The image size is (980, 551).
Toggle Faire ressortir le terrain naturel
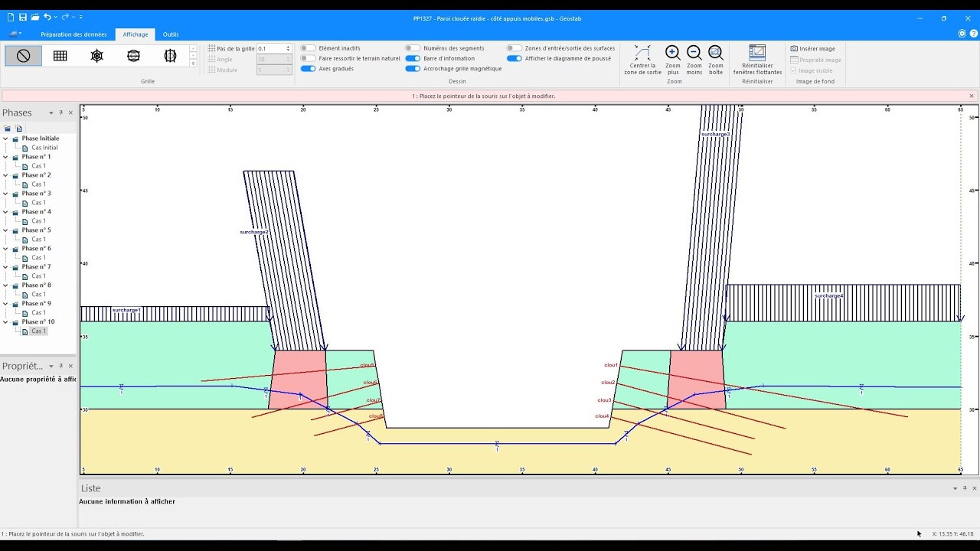[308, 58]
